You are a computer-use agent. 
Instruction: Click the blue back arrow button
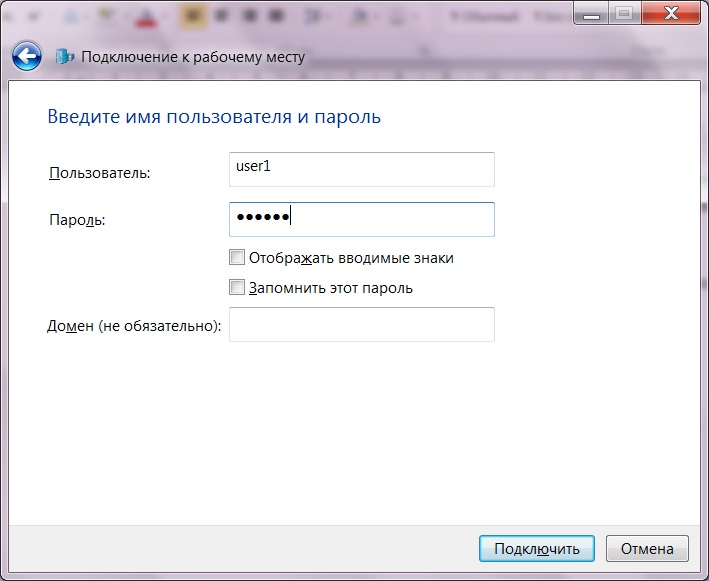coord(28,57)
